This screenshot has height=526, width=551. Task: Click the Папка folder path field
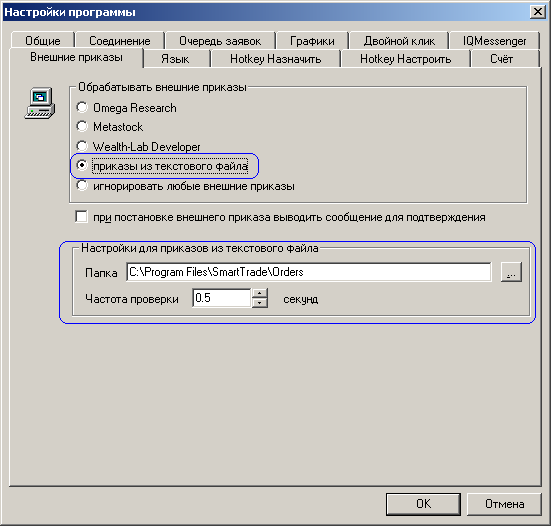(x=309, y=272)
